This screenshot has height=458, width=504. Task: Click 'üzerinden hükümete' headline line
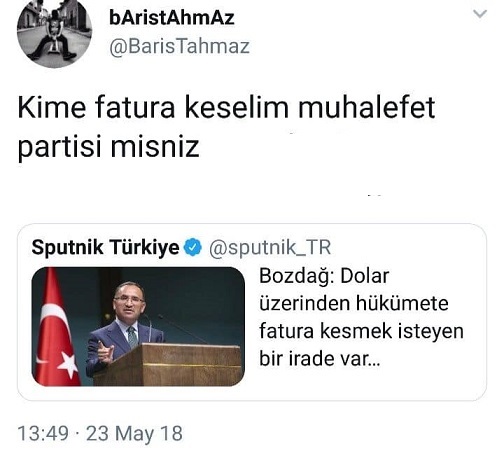pyautogui.click(x=354, y=304)
